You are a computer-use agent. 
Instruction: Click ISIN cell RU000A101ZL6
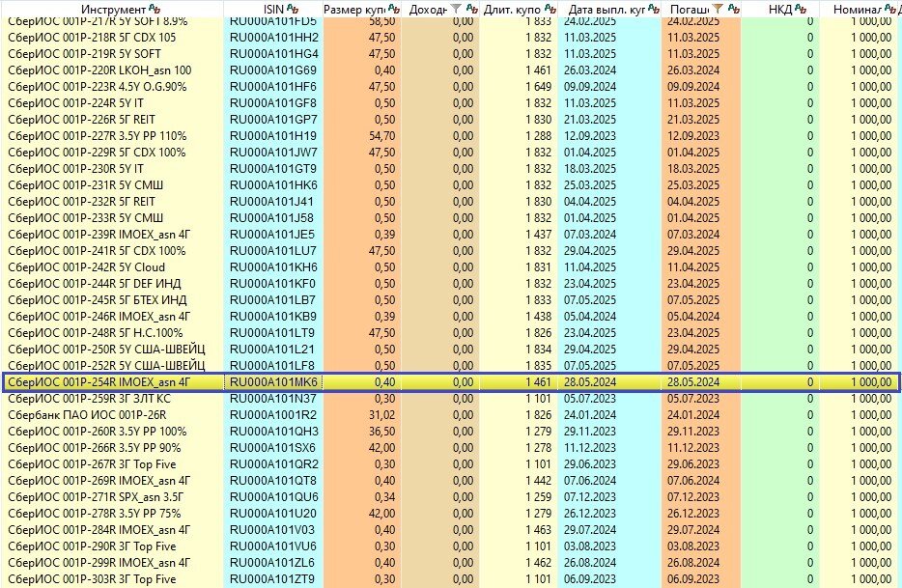coord(272,562)
